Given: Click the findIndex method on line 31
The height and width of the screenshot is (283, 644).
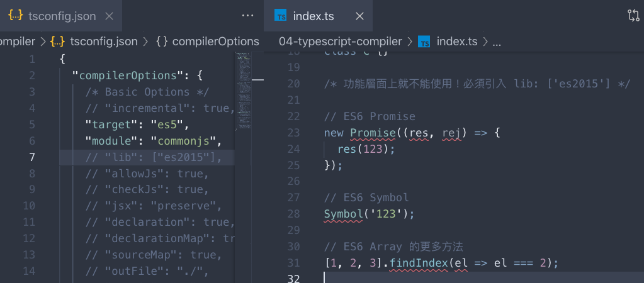Looking at the screenshot, I should pos(419,263).
